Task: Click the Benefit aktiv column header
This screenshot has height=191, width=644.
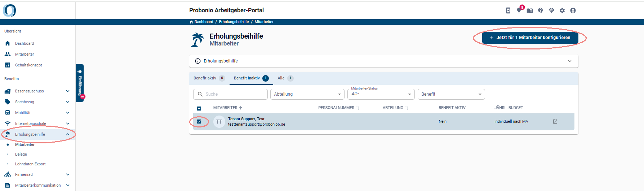Action: pyautogui.click(x=452, y=108)
